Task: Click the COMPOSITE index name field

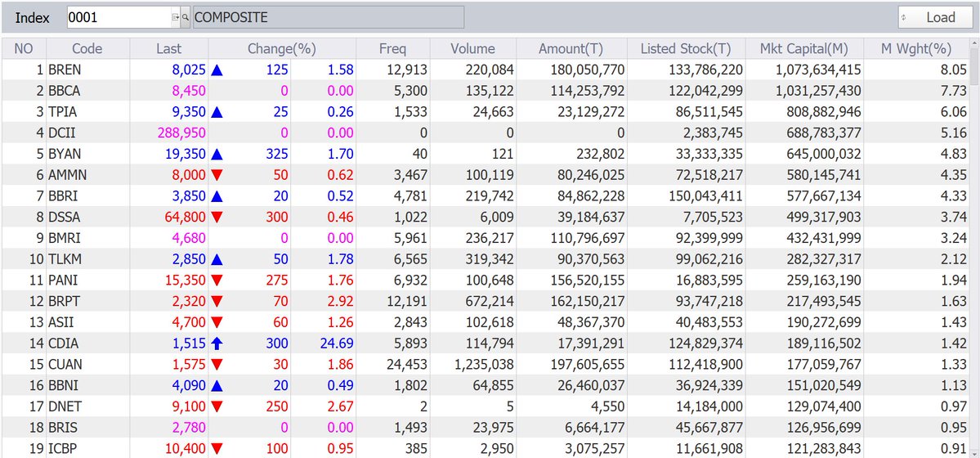Action: tap(328, 17)
